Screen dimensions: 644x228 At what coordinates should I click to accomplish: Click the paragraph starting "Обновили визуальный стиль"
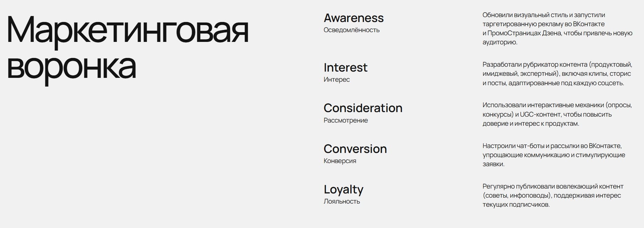point(557,29)
